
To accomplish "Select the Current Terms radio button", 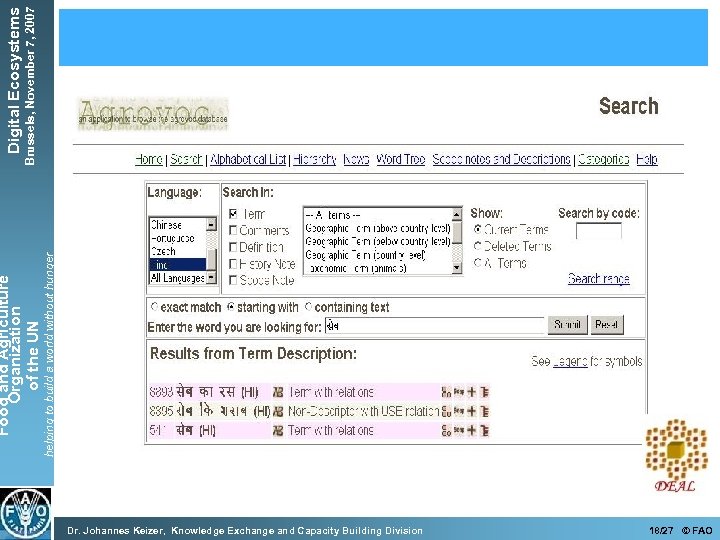I will coord(478,229).
